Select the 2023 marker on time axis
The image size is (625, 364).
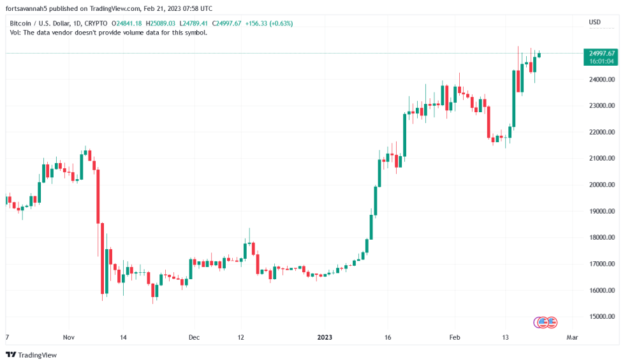point(325,337)
